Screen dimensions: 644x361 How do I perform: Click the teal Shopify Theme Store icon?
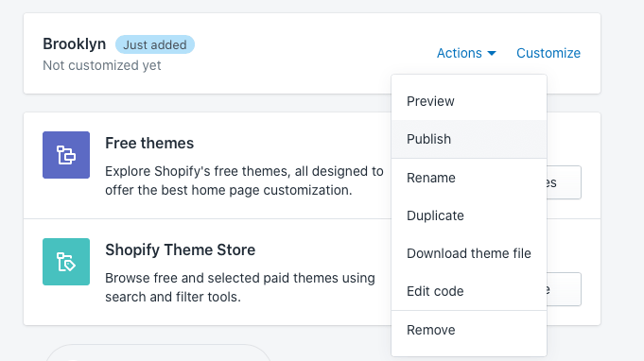66,262
